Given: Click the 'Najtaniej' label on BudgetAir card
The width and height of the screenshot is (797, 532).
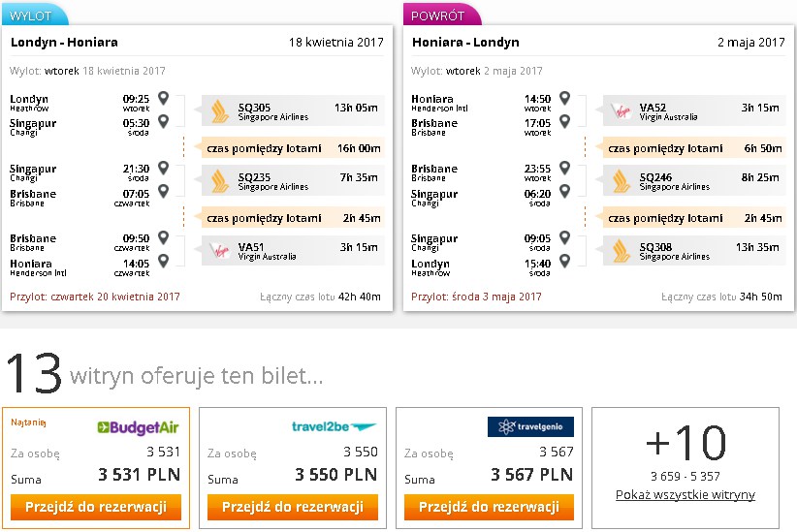Looking at the screenshot, I should pos(28,422).
